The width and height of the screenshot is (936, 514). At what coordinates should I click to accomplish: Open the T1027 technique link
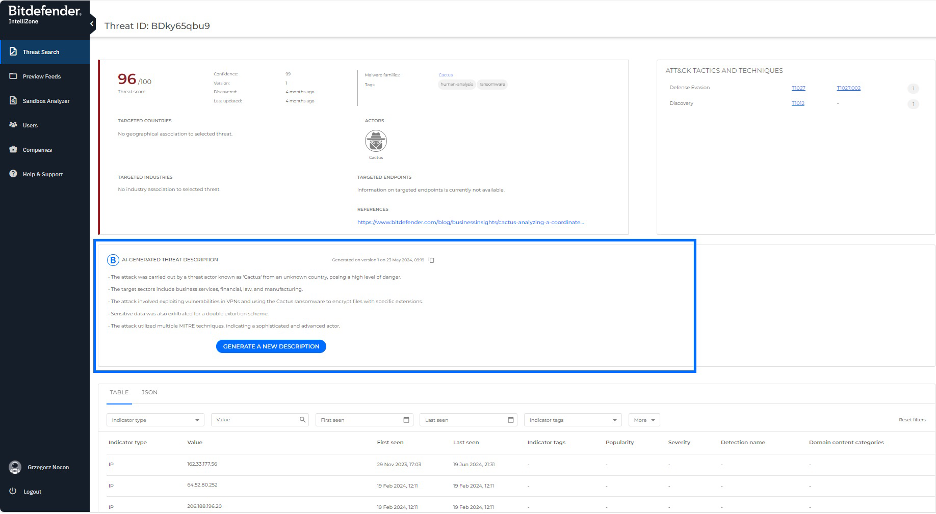tap(798, 88)
